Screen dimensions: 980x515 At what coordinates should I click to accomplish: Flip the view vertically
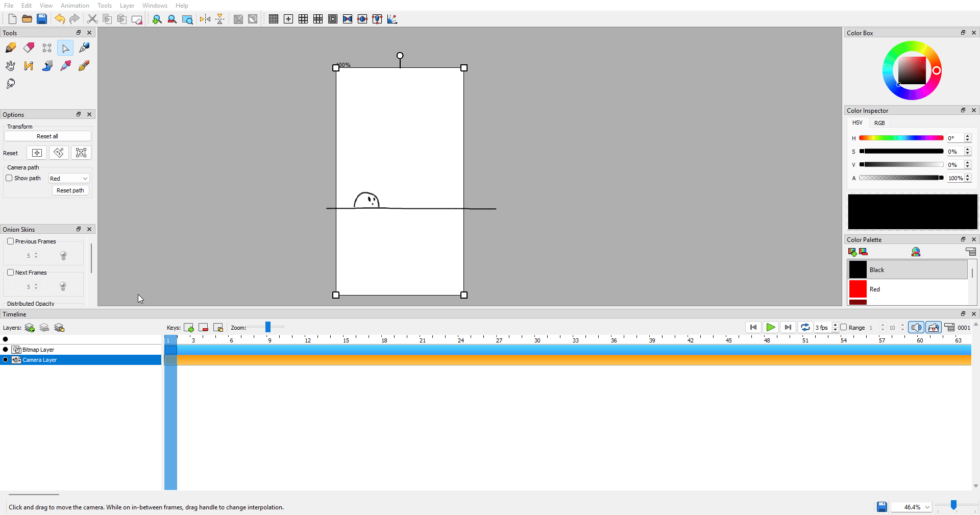point(220,19)
